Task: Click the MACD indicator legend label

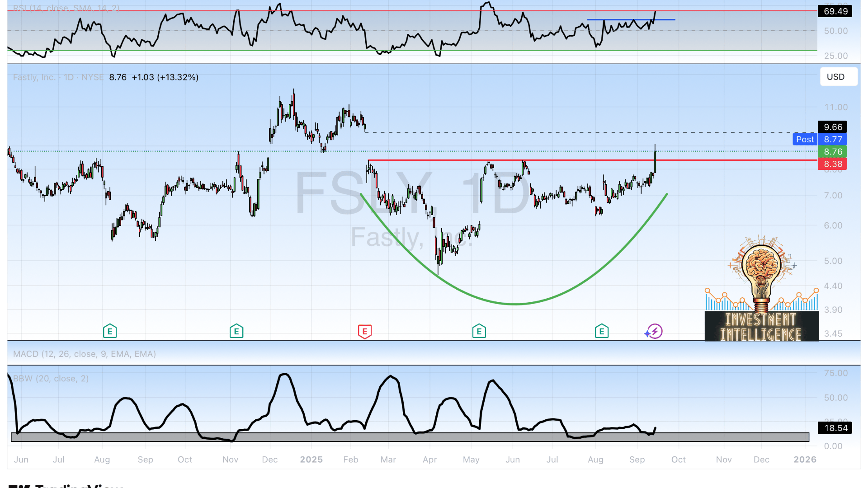Action: 84,354
